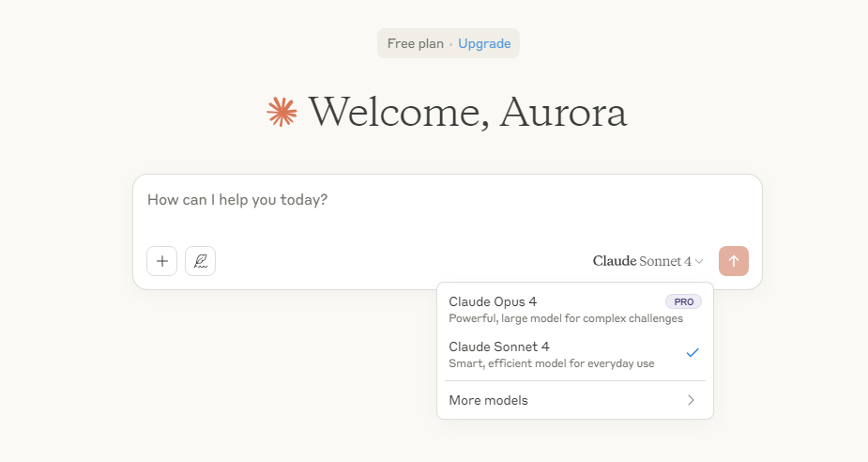Viewport: 868px width, 462px height.
Task: Pick the 'Smart, efficient model for everyday use' entry
Action: coord(552,363)
